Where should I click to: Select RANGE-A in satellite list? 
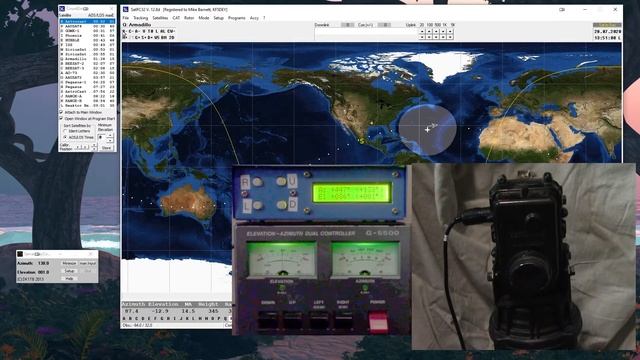coord(87,96)
